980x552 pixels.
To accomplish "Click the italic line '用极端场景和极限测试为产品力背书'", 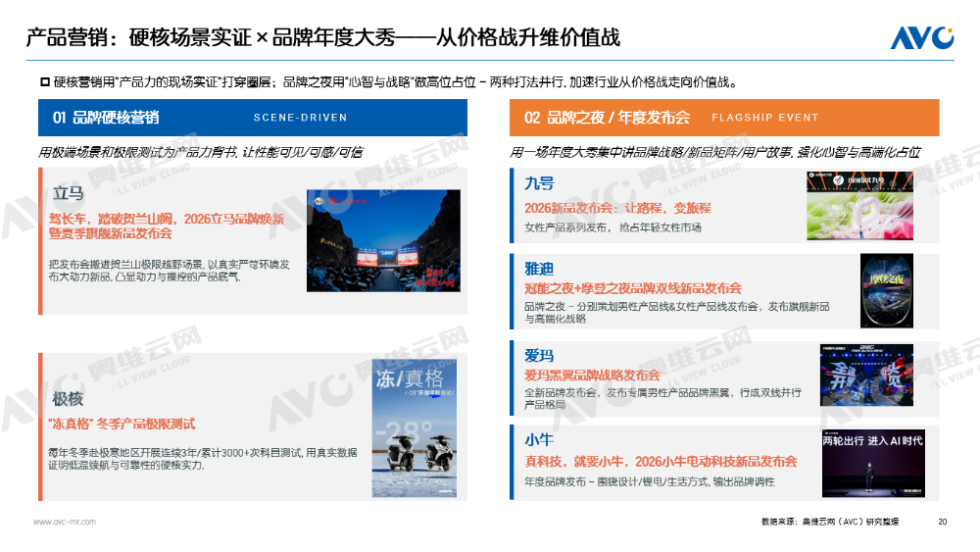I will click(201, 152).
